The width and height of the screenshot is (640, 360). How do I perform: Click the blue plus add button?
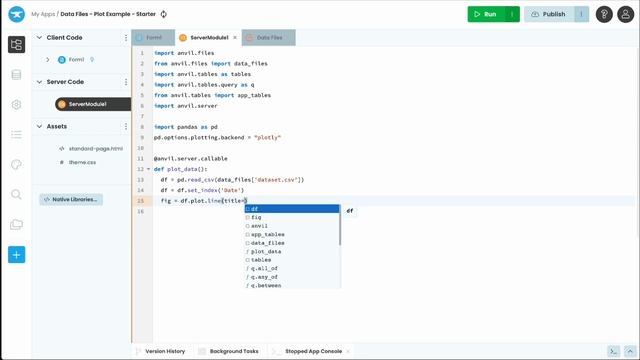click(16, 255)
